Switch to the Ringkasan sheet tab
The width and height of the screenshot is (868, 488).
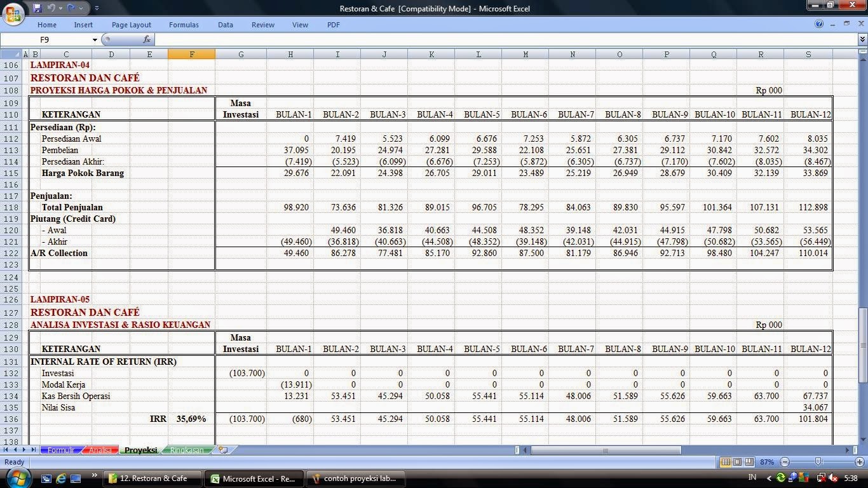[x=187, y=450]
